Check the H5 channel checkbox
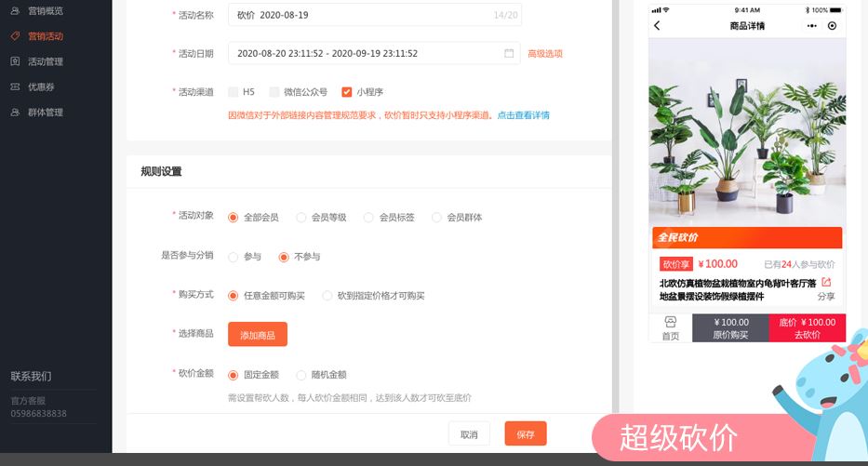The image size is (868, 466). [234, 92]
